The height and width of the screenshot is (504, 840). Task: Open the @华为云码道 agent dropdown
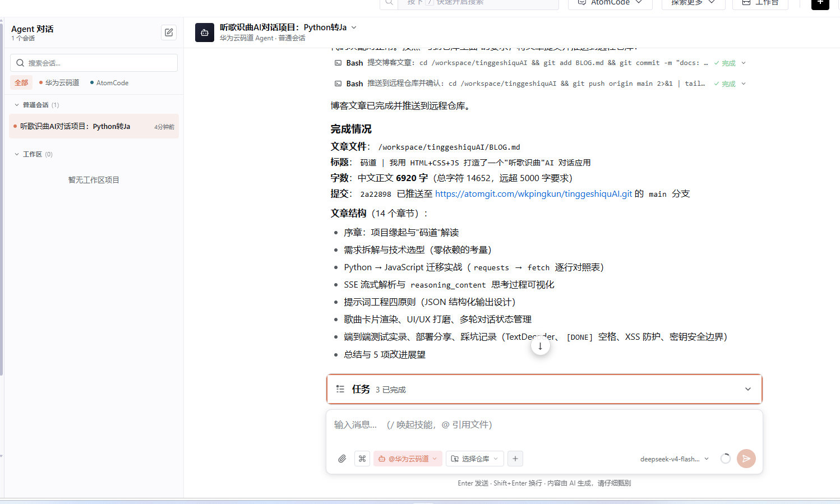408,459
